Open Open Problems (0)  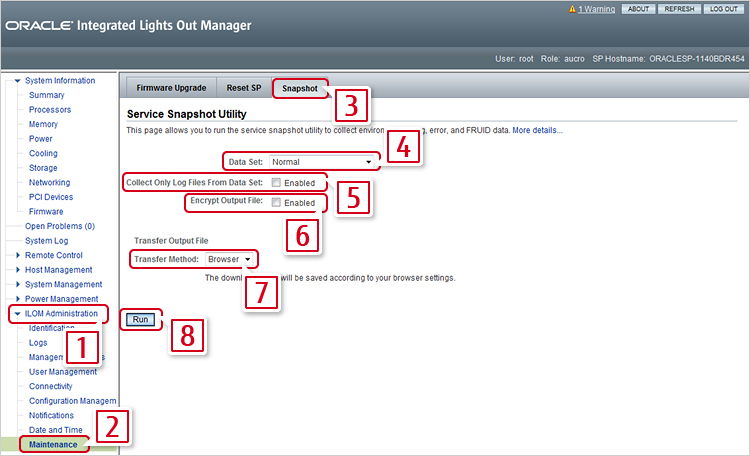[x=60, y=226]
